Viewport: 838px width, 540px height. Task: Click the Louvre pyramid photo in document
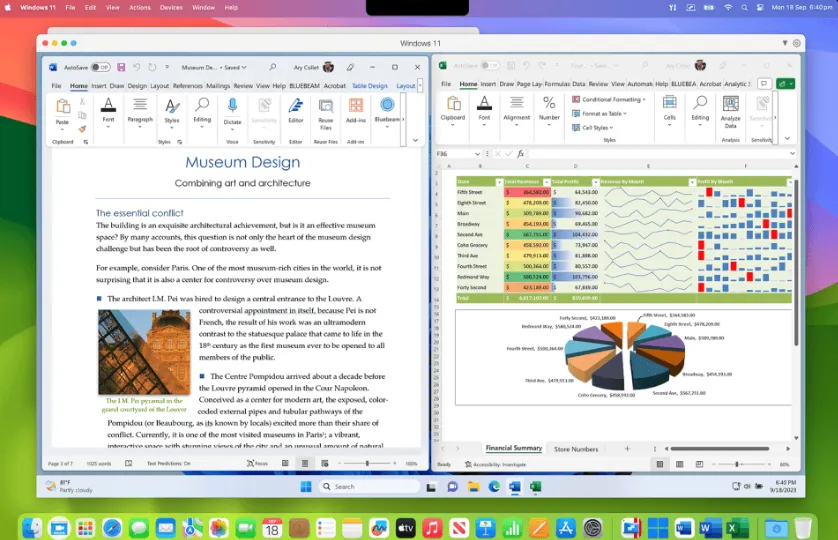click(x=144, y=352)
